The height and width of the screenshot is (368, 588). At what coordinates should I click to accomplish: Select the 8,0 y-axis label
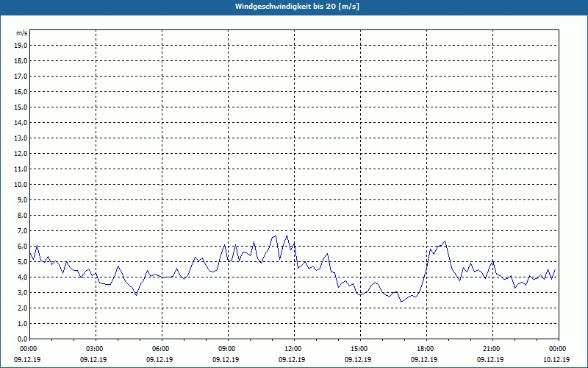click(x=22, y=215)
